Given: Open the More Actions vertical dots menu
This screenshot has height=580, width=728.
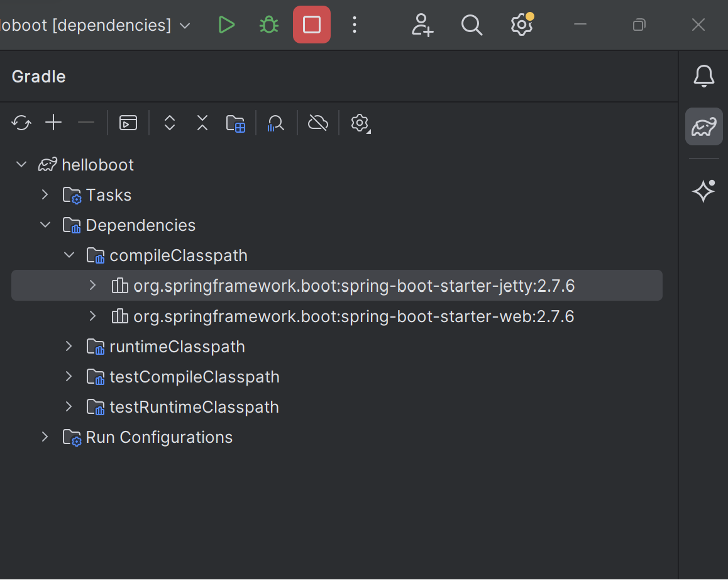Looking at the screenshot, I should [354, 25].
